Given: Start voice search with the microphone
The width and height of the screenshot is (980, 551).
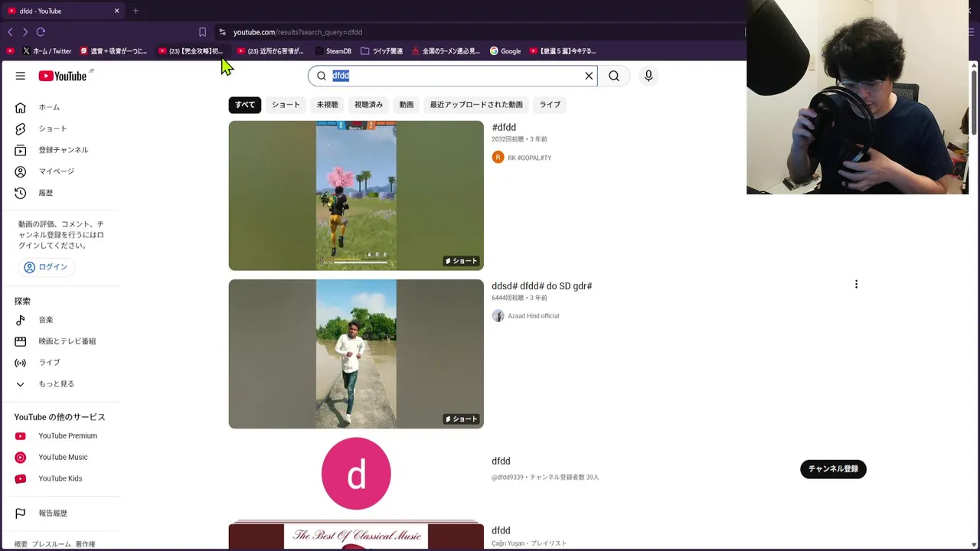Looking at the screenshot, I should tap(648, 76).
